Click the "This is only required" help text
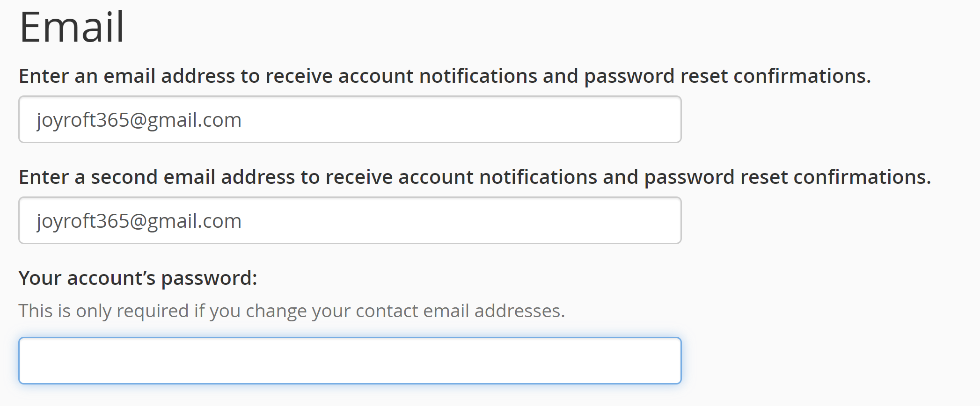Image resolution: width=980 pixels, height=406 pixels. tap(292, 311)
